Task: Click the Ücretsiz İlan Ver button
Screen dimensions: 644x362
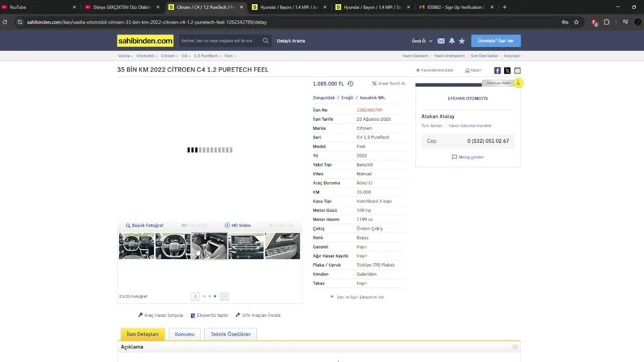Action: click(496, 41)
